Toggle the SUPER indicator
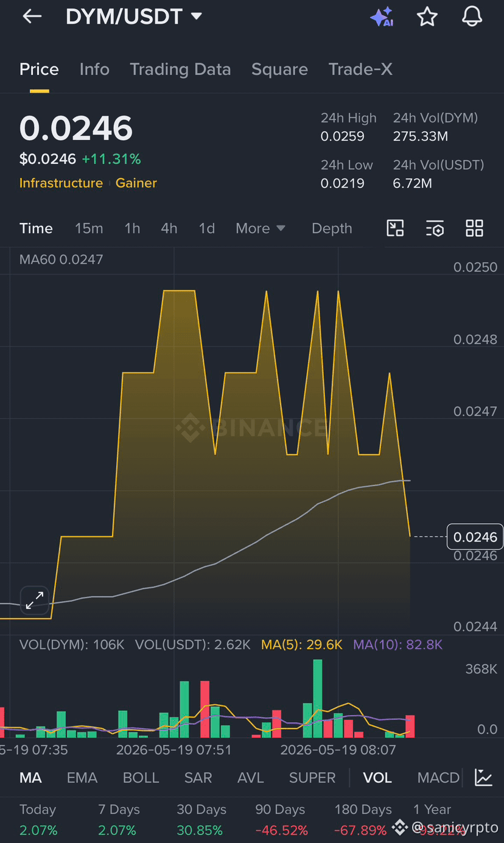Viewport: 504px width, 843px height. click(x=312, y=778)
